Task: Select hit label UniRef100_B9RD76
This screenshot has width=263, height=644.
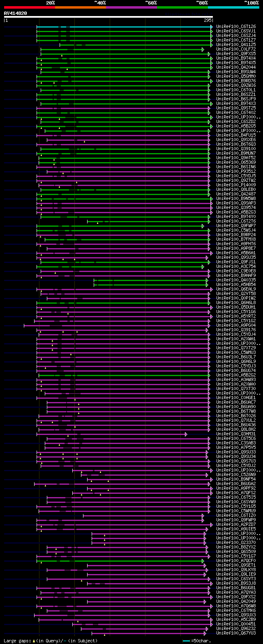Action: (x=236, y=81)
